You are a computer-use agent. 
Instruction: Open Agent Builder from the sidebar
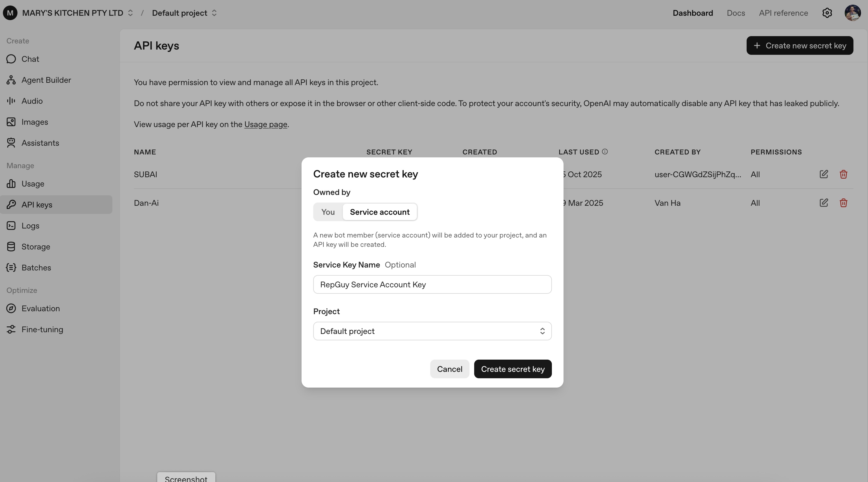(46, 80)
